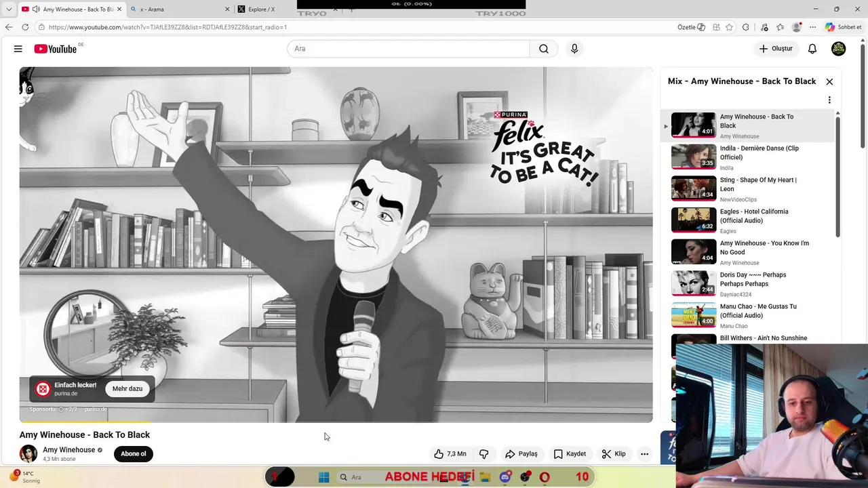
Task: Start voice search with the microphone icon
Action: [x=574, y=49]
